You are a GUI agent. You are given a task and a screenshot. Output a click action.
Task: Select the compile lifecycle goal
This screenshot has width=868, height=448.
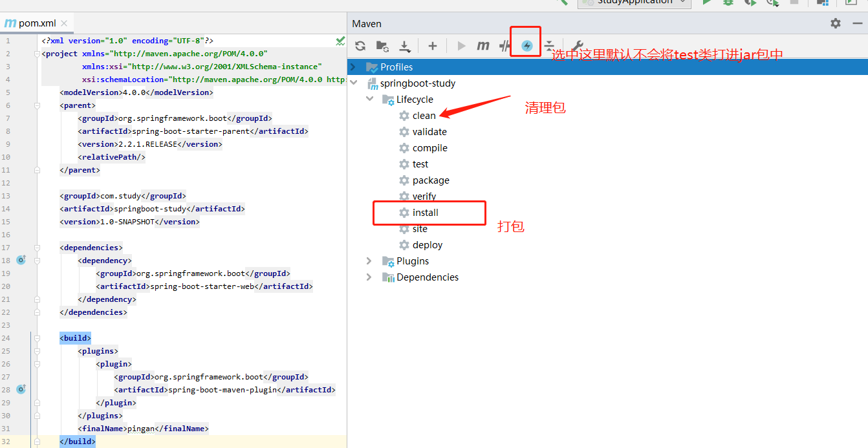[x=430, y=148]
